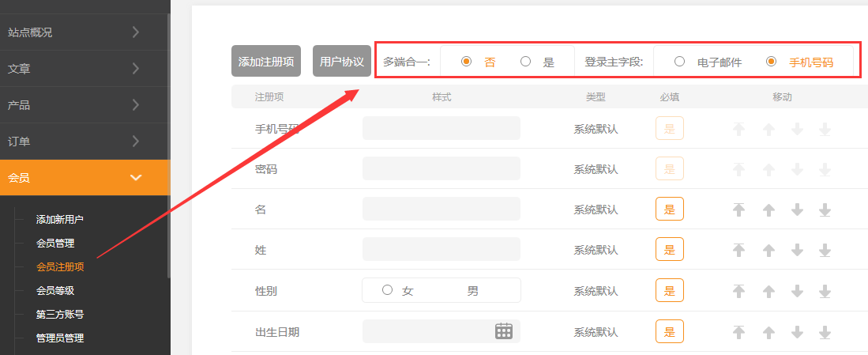Move the 性别 field to the bottom
868x355 pixels.
point(825,290)
